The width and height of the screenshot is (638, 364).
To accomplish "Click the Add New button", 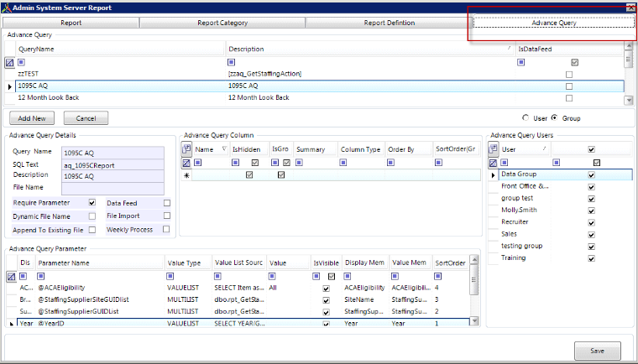I will tap(32, 118).
